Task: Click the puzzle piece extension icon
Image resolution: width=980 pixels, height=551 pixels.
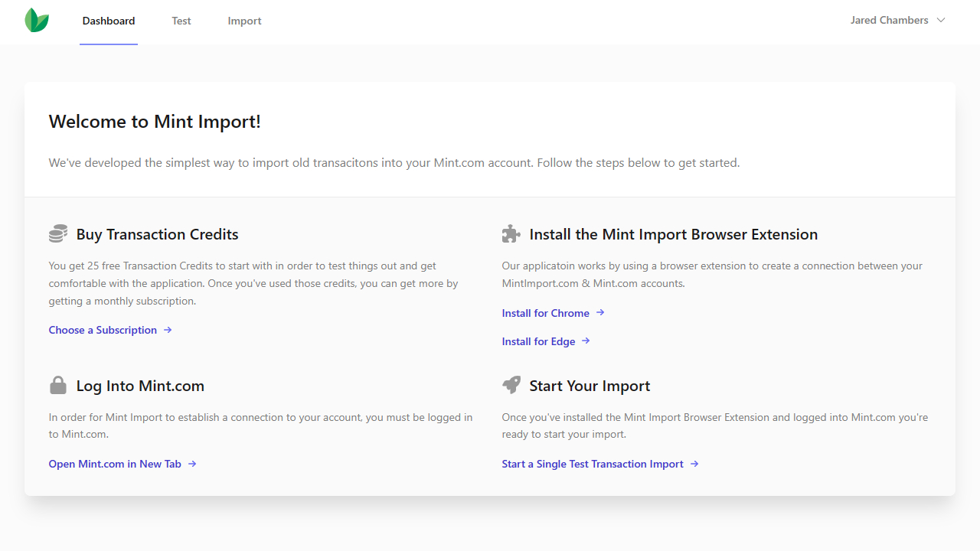Action: (x=511, y=234)
